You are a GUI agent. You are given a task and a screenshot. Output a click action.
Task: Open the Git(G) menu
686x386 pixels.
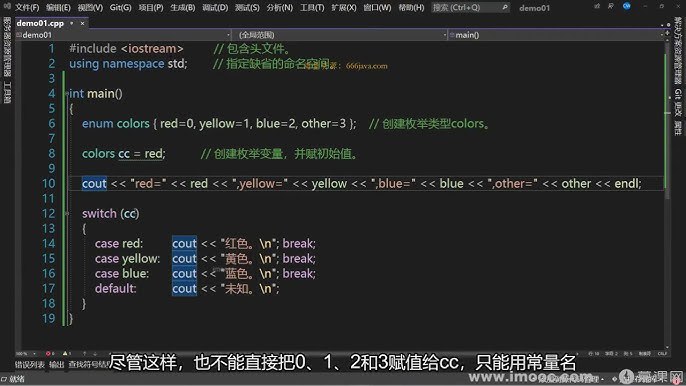point(120,7)
